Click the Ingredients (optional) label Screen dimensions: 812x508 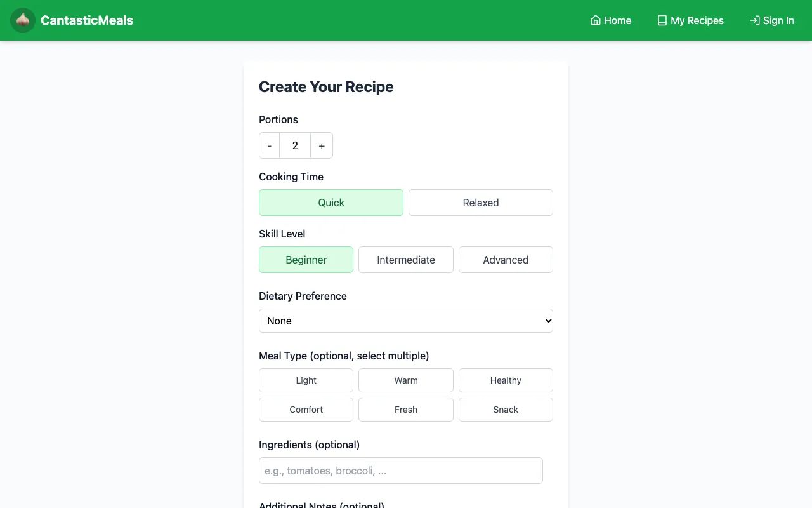tap(310, 444)
